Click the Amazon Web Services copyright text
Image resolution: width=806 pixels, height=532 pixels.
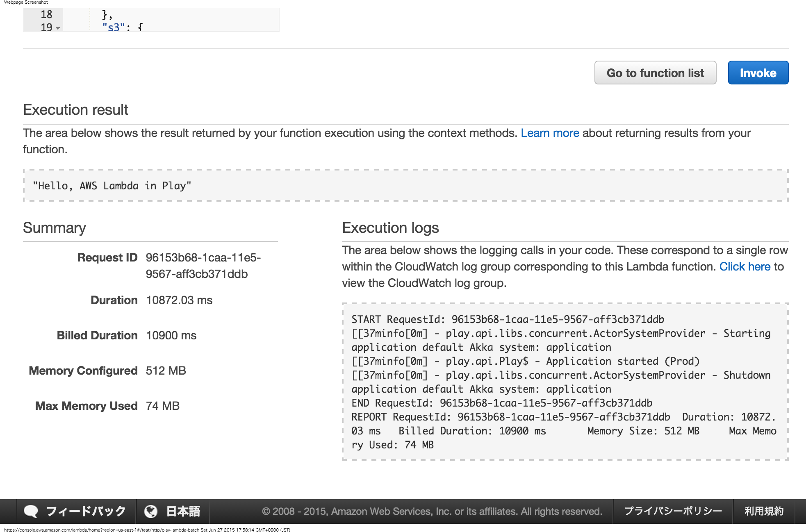pos(432,511)
